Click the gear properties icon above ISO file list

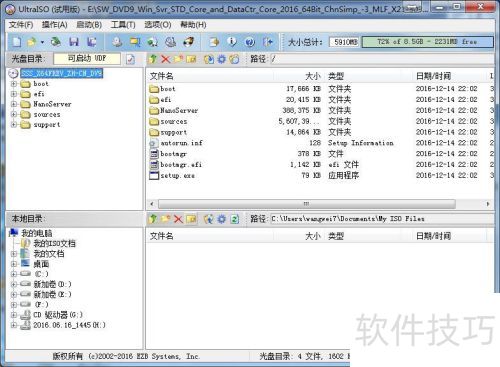[221, 59]
